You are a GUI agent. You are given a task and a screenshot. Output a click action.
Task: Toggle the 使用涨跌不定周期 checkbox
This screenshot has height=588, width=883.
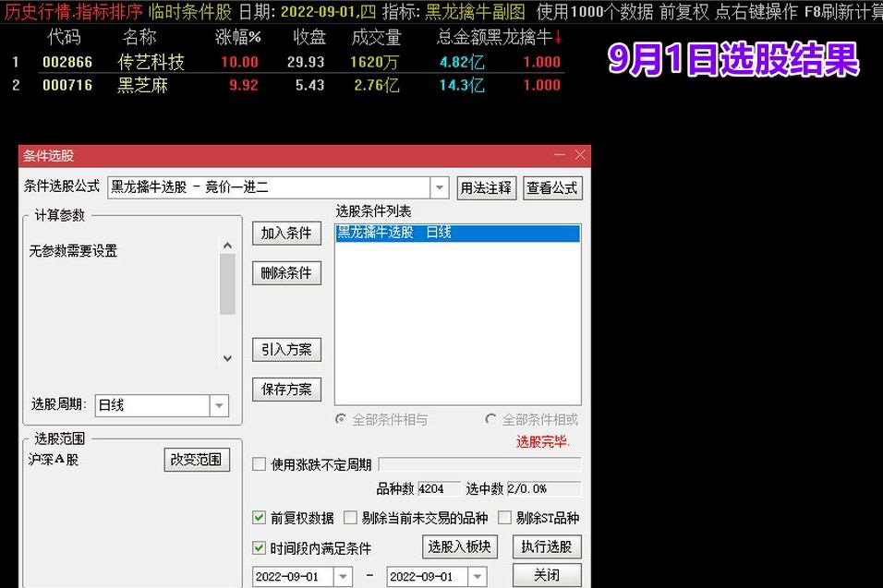(x=259, y=464)
